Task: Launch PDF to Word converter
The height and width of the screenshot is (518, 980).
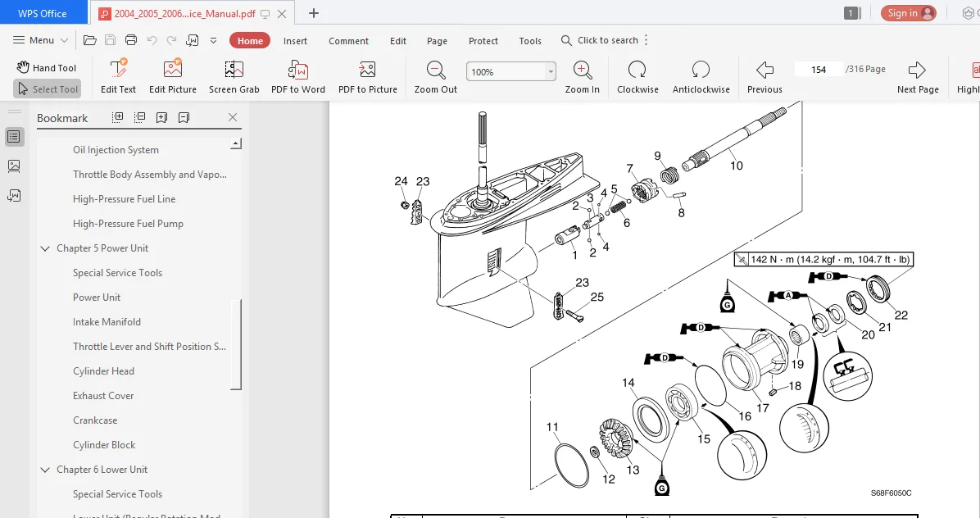Action: [x=298, y=76]
